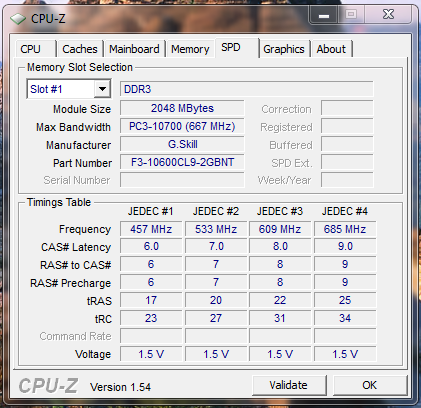Image resolution: width=421 pixels, height=408 pixels.
Task: Open the Mainboard tab
Action: pyautogui.click(x=134, y=49)
